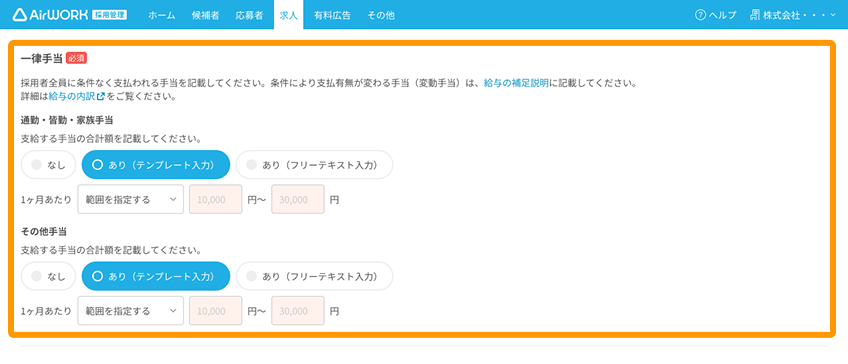This screenshot has height=364, width=848.
Task: Click the 通勤・皆勤・家族手当 heading text
Action: [x=67, y=120]
